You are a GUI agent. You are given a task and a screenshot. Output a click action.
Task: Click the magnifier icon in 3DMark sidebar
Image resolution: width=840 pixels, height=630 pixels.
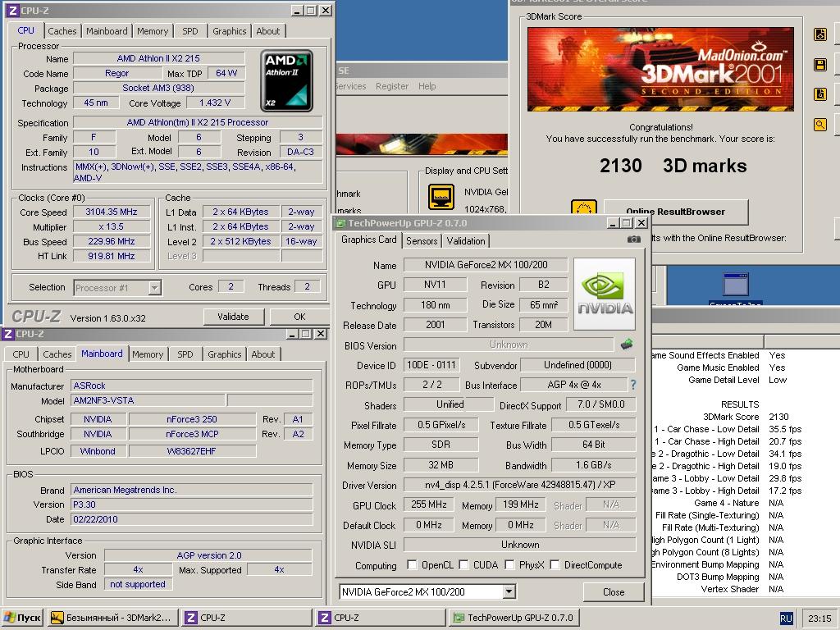pos(819,125)
